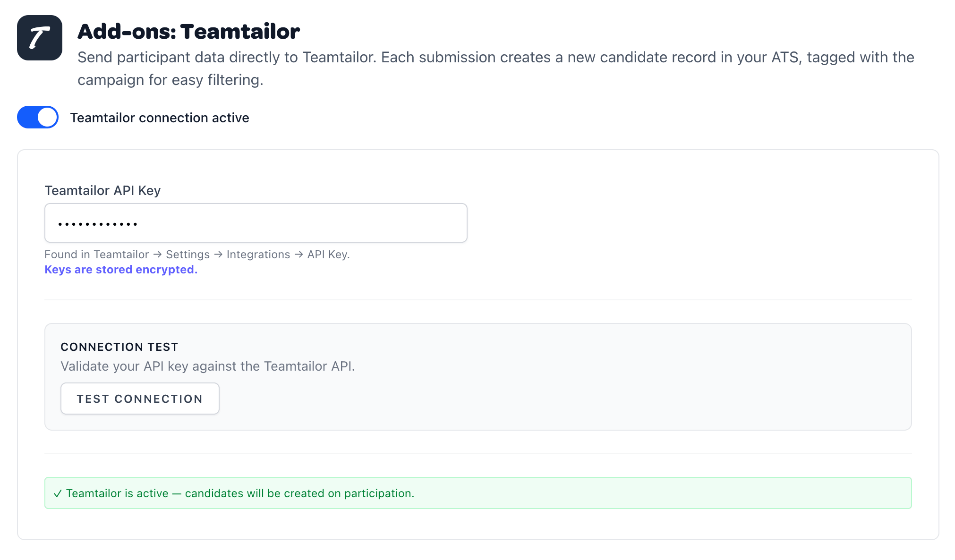The width and height of the screenshot is (955, 560).
Task: Focus the Teamtailor API Key input field
Action: [x=256, y=223]
